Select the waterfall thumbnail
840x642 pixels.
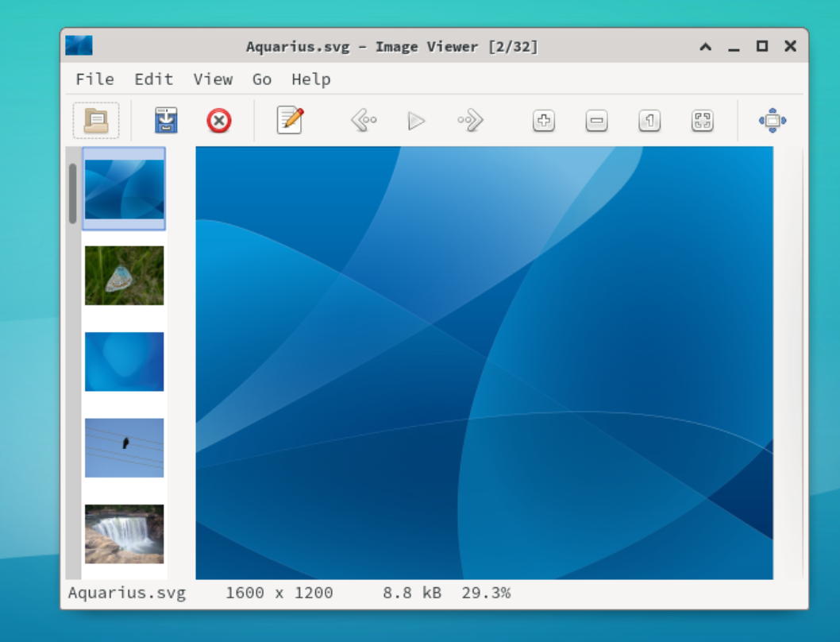(124, 534)
